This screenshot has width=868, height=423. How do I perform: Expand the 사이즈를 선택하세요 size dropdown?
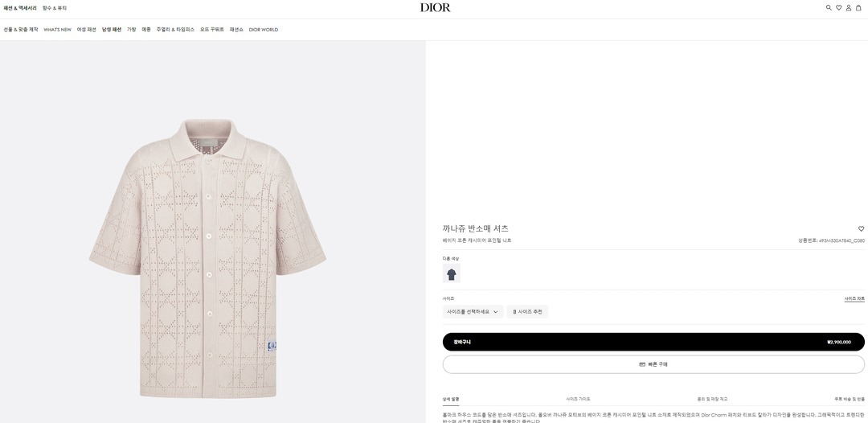click(x=473, y=311)
